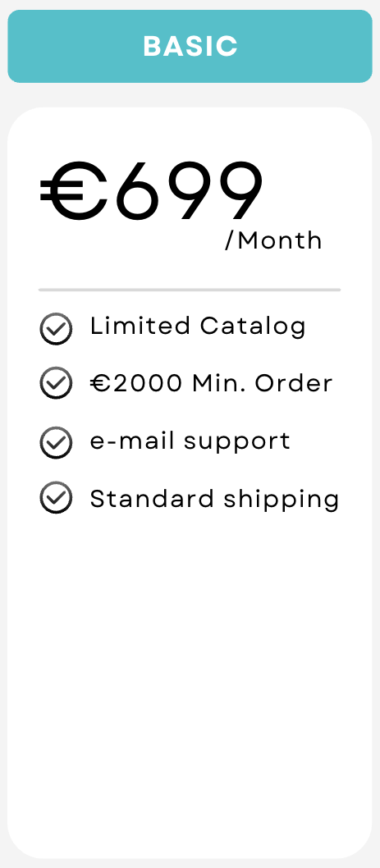Choose the Standard shipping feature text

pos(214,499)
